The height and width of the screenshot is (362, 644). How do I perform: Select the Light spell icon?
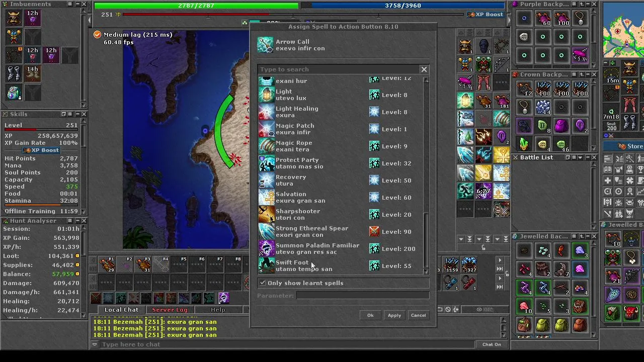tap(266, 95)
